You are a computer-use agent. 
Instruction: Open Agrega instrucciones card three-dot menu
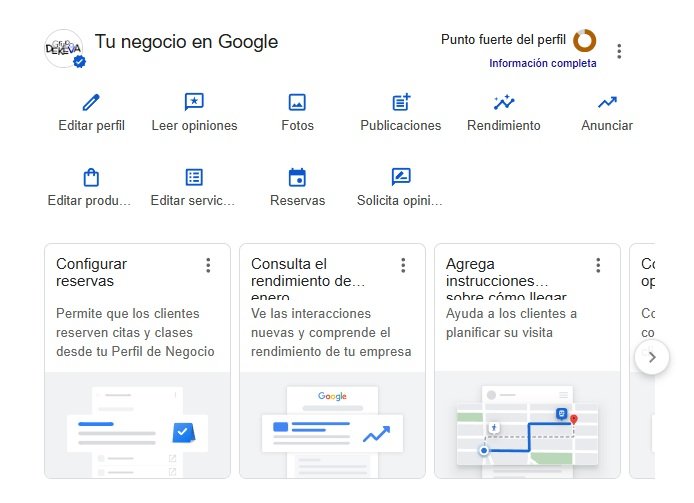point(598,265)
